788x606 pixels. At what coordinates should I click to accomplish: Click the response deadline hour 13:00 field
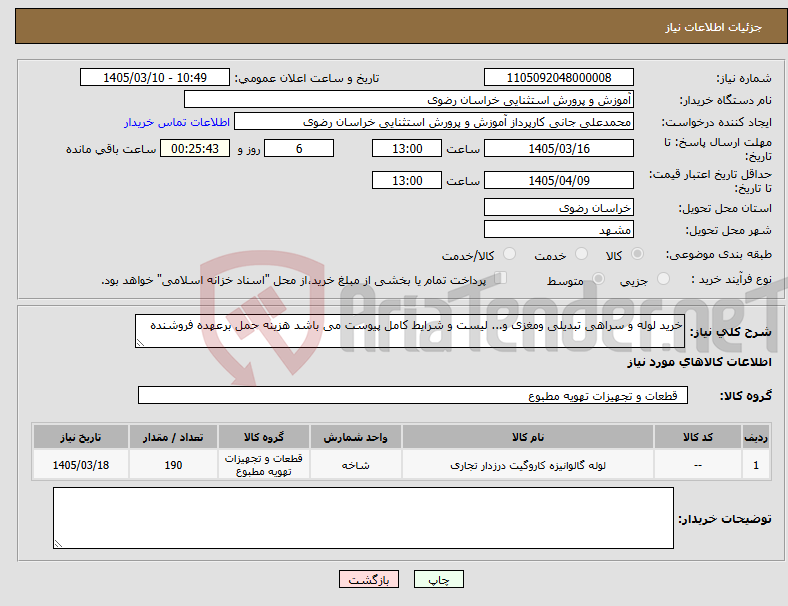(x=407, y=149)
